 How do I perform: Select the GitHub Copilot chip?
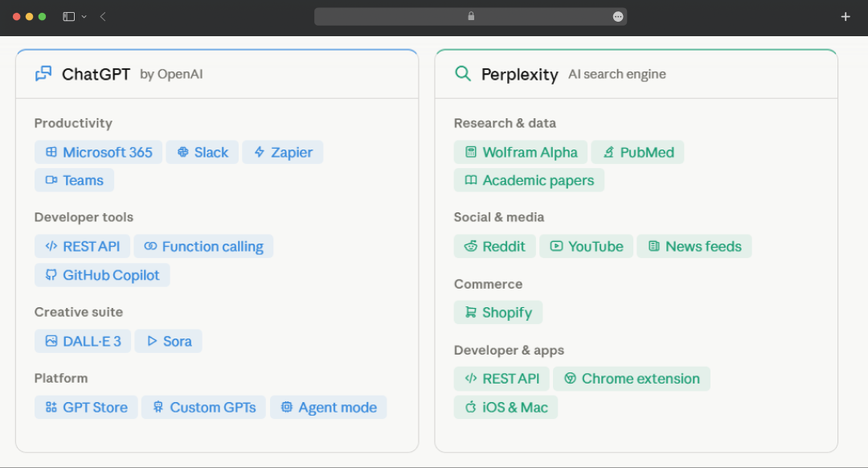click(102, 275)
